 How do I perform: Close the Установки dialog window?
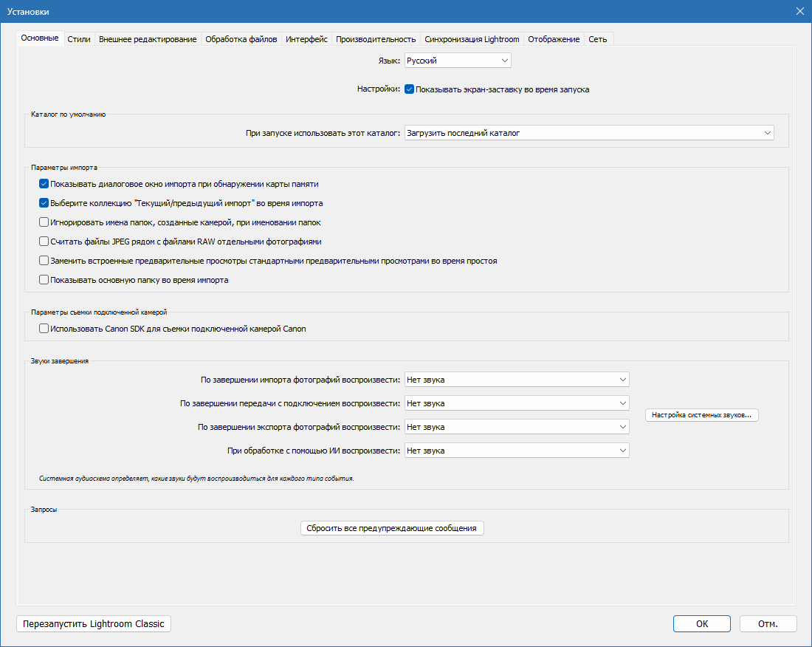point(800,11)
